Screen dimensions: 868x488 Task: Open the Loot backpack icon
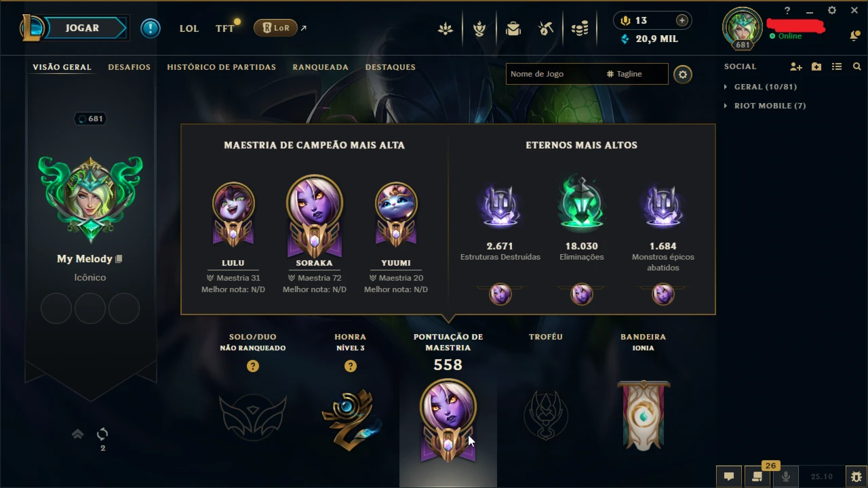click(x=513, y=28)
